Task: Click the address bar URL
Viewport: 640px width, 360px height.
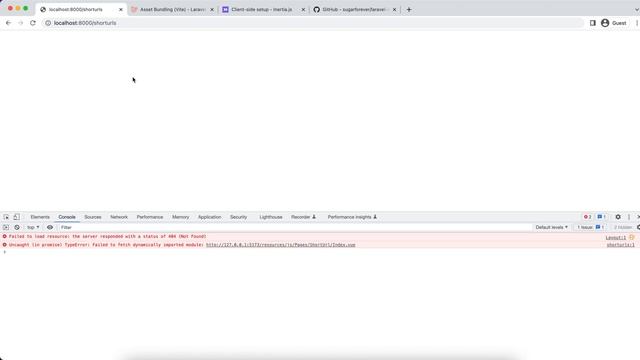Action: (85, 23)
